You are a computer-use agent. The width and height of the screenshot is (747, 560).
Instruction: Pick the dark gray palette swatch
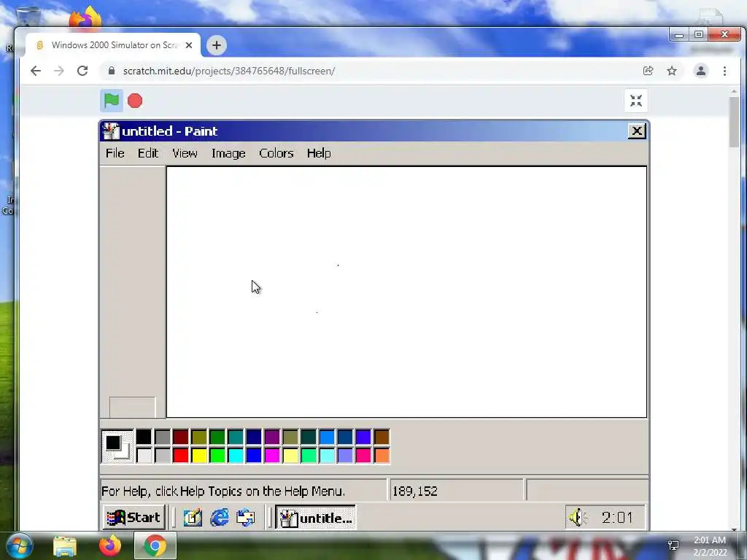click(162, 437)
